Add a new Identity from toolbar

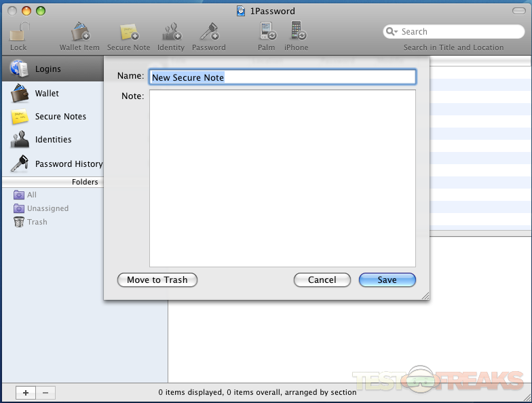170,32
